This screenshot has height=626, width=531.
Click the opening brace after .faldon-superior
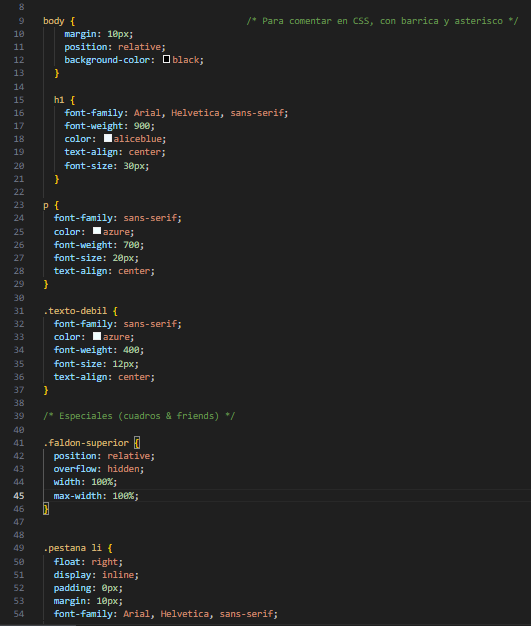(x=137, y=443)
